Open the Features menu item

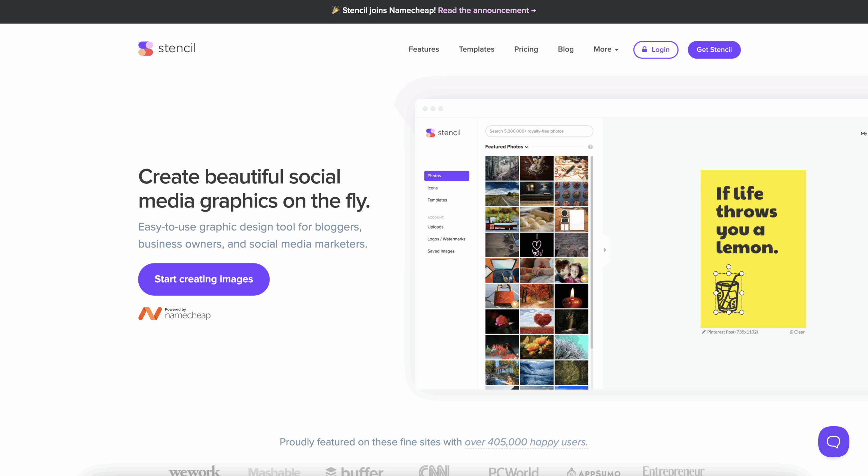pyautogui.click(x=423, y=49)
